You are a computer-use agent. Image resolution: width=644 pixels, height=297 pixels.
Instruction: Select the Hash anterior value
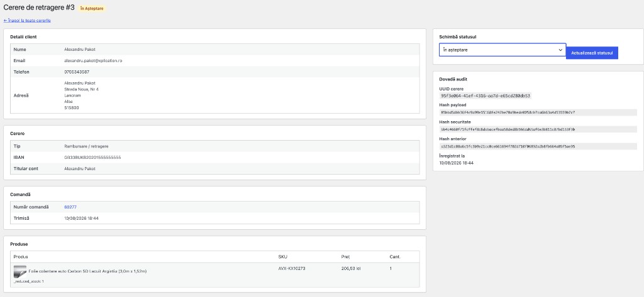(x=538, y=146)
